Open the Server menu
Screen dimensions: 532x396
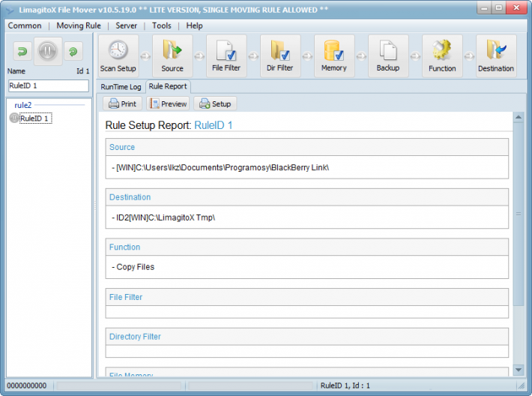tap(126, 25)
